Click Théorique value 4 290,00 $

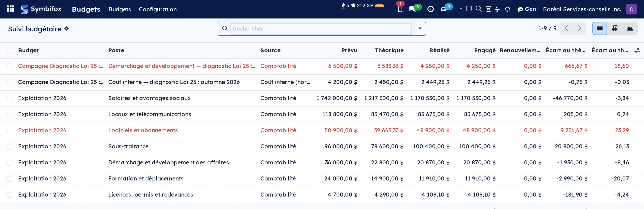point(389,195)
